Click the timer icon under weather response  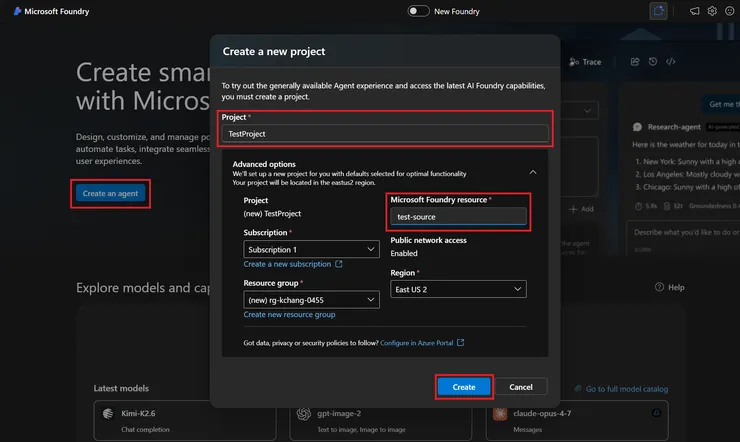click(x=639, y=206)
